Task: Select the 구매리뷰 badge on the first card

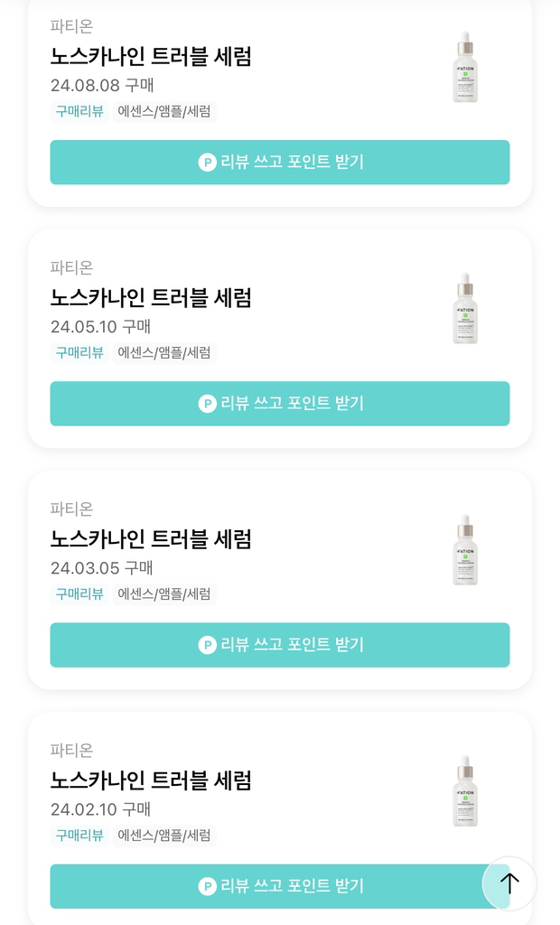Action: [78, 113]
